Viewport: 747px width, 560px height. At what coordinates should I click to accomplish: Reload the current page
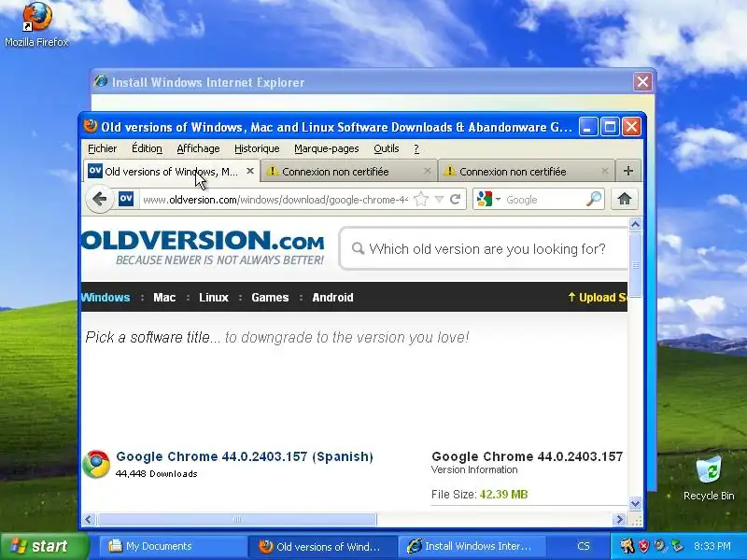[455, 199]
